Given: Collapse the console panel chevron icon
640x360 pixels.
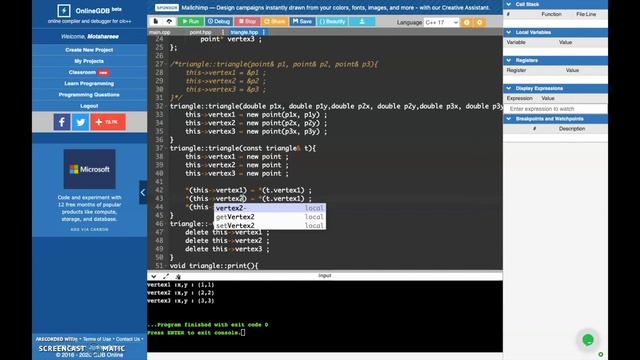Looking at the screenshot, I should coord(153,276).
